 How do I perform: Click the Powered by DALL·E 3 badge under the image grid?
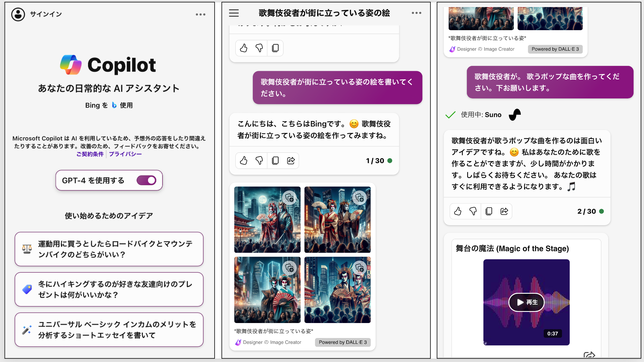[x=343, y=342]
